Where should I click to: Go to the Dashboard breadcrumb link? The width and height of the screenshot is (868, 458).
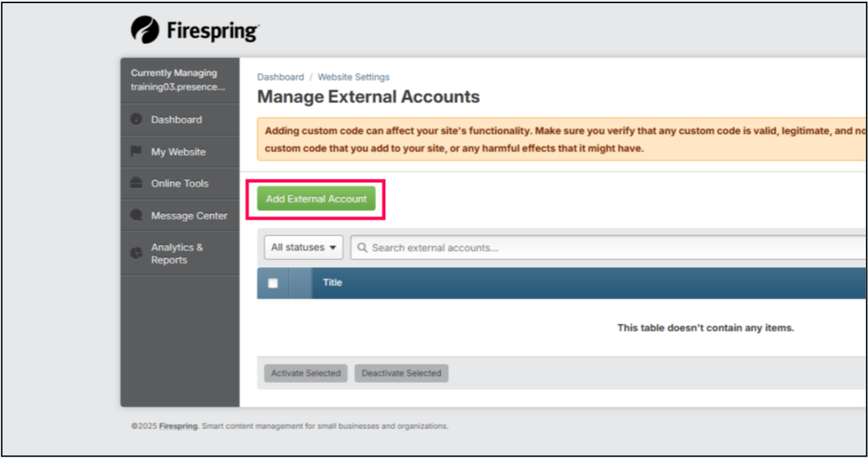(281, 77)
